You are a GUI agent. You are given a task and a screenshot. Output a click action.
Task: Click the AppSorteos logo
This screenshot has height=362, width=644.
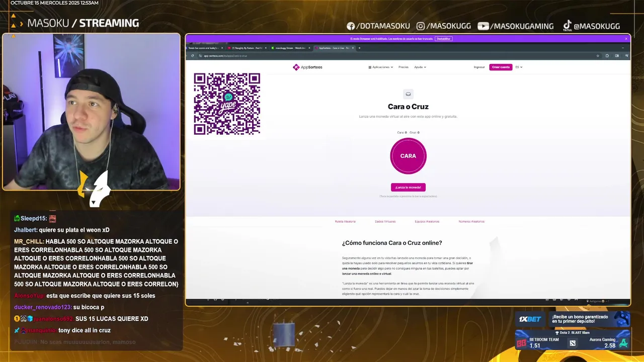point(307,67)
